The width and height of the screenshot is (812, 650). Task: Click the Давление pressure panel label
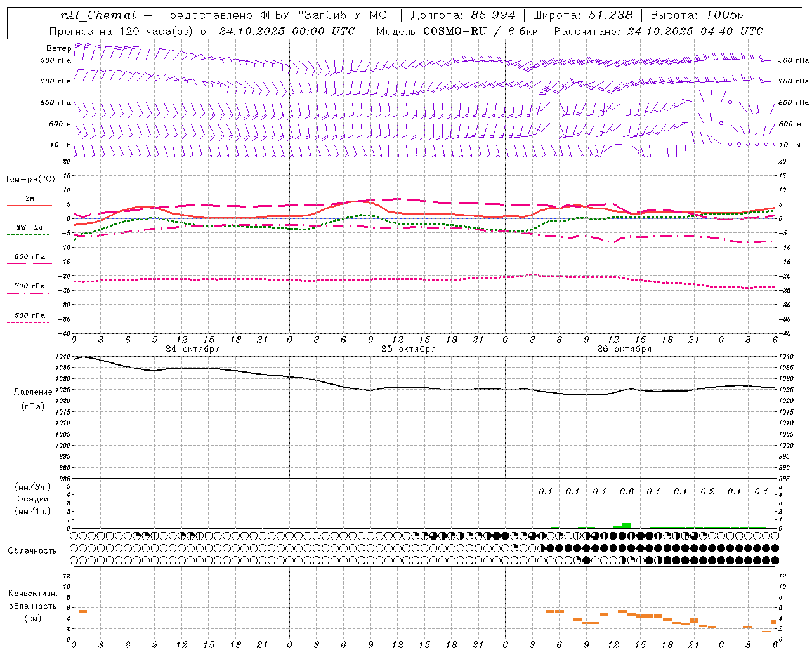pos(33,392)
